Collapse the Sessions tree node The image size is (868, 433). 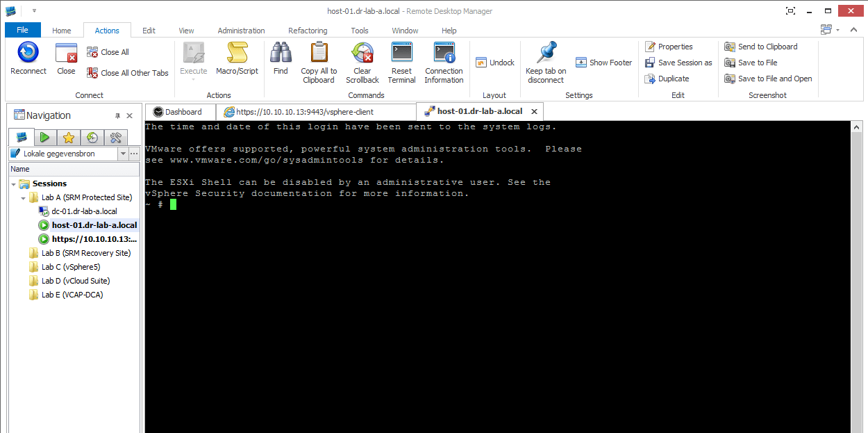coord(13,184)
